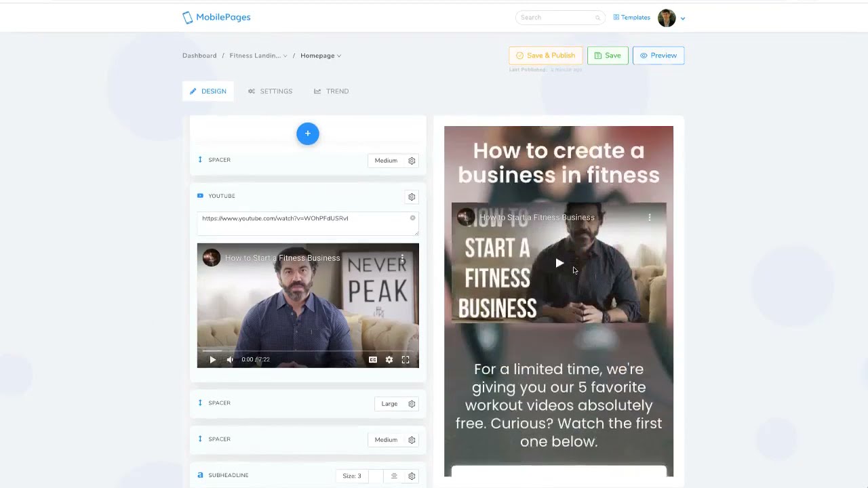868x488 pixels.
Task: Open the Large spacer size dropdown
Action: point(389,404)
